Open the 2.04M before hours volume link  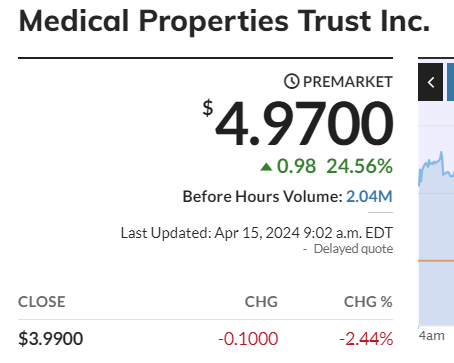369,196
